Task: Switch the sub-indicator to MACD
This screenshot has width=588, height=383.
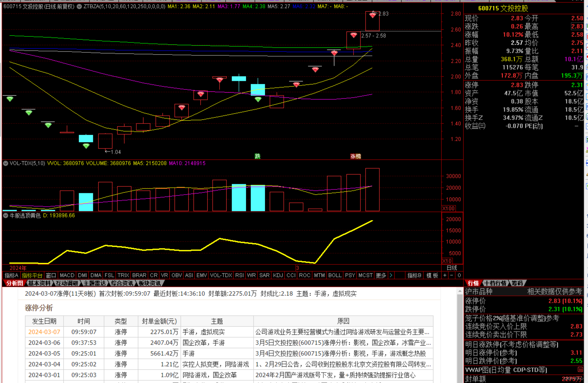Action: (x=67, y=275)
